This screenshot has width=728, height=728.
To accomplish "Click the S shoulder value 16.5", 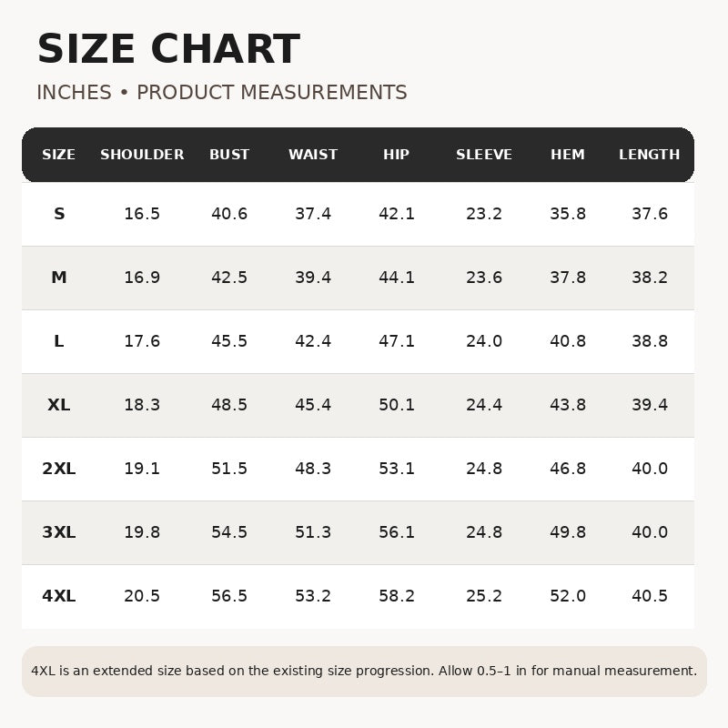I will [142, 214].
